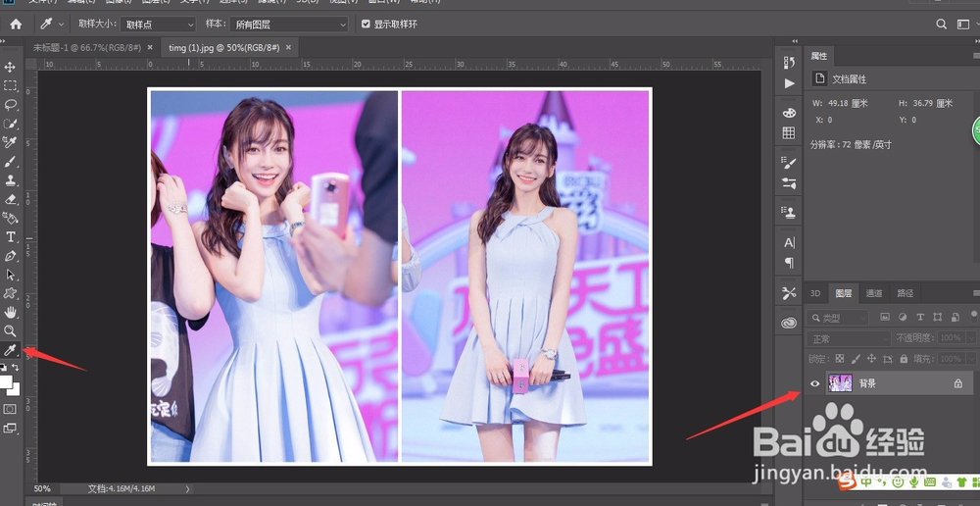Open the Clone Source panel icon

pos(789,213)
